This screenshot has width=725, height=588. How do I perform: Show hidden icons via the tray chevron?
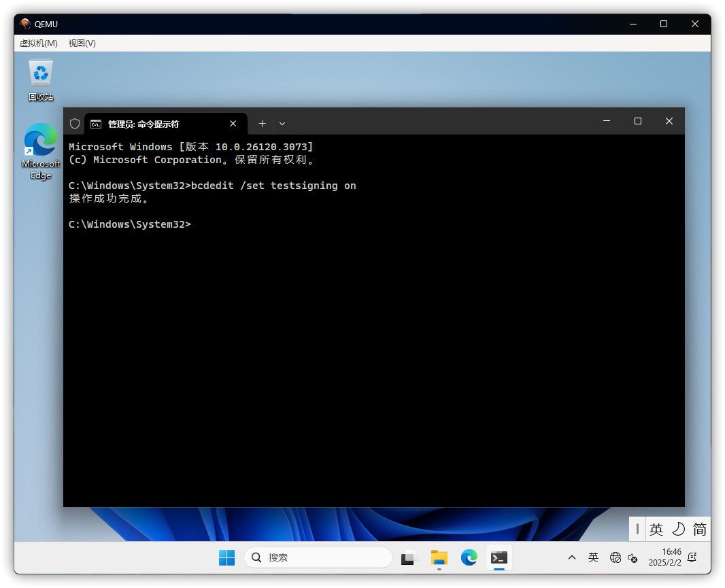point(572,557)
